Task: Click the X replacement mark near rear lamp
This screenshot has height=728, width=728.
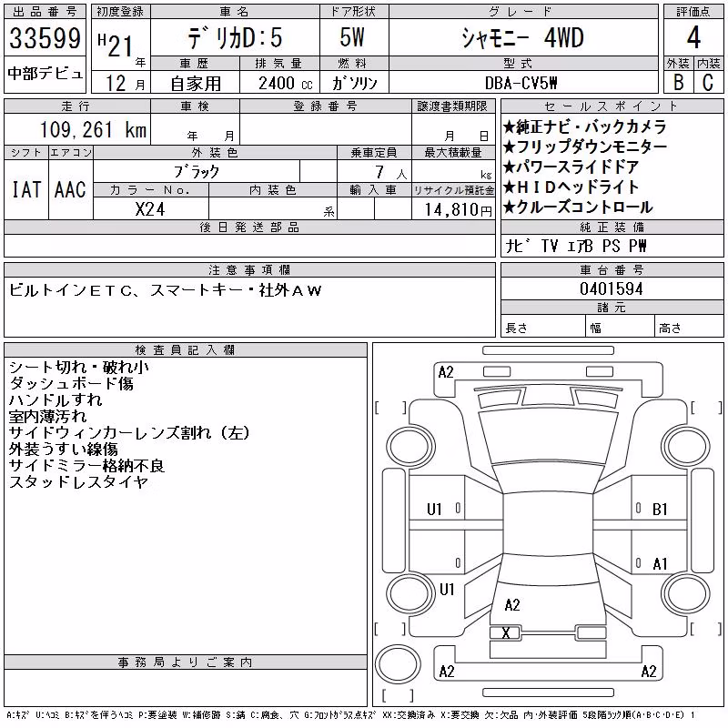Action: (x=506, y=632)
